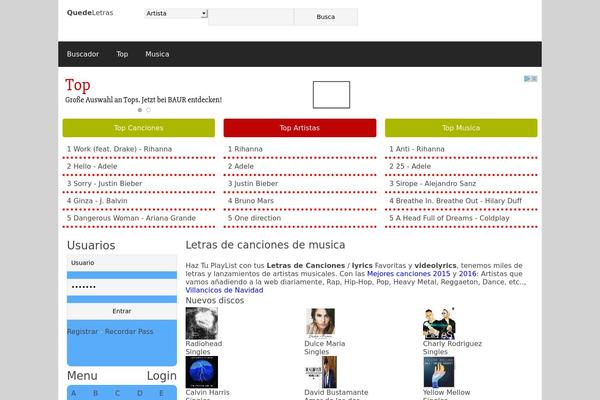Open the Recordar Pass link
Screen dimensions: 600x400
point(129,331)
